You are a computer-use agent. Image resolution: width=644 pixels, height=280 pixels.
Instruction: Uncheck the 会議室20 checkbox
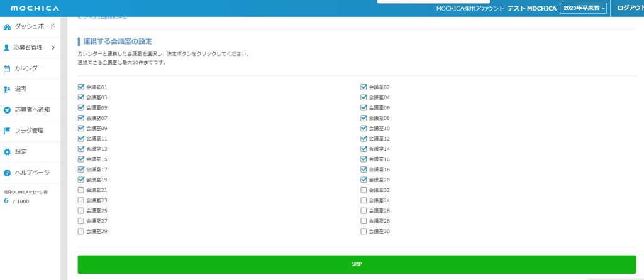[364, 180]
